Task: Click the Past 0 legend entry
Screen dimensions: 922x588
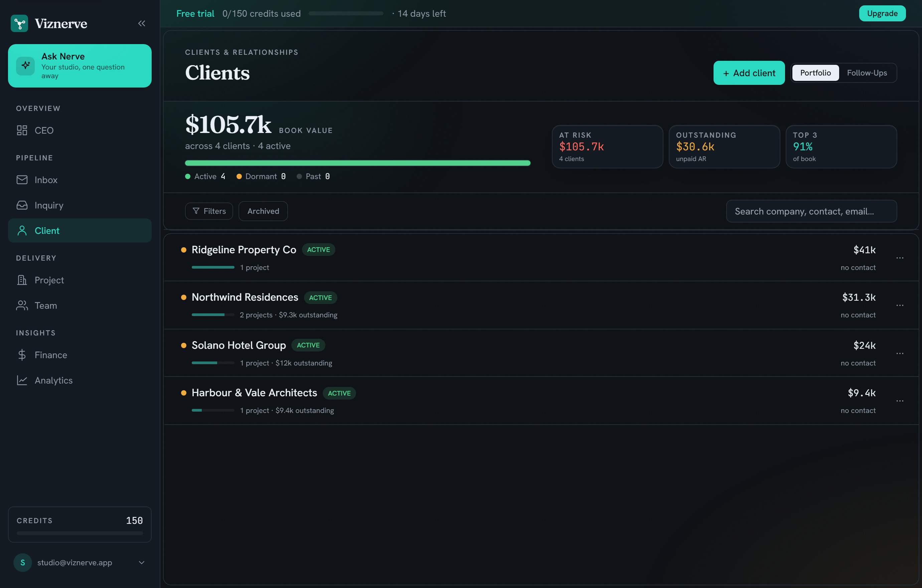Action: tap(313, 176)
